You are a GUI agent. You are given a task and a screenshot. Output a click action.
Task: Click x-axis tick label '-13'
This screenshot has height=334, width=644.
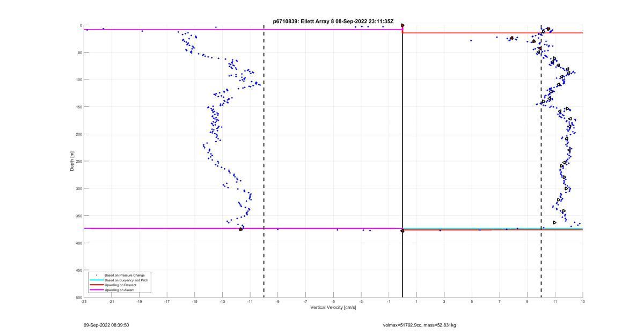[x=222, y=302]
